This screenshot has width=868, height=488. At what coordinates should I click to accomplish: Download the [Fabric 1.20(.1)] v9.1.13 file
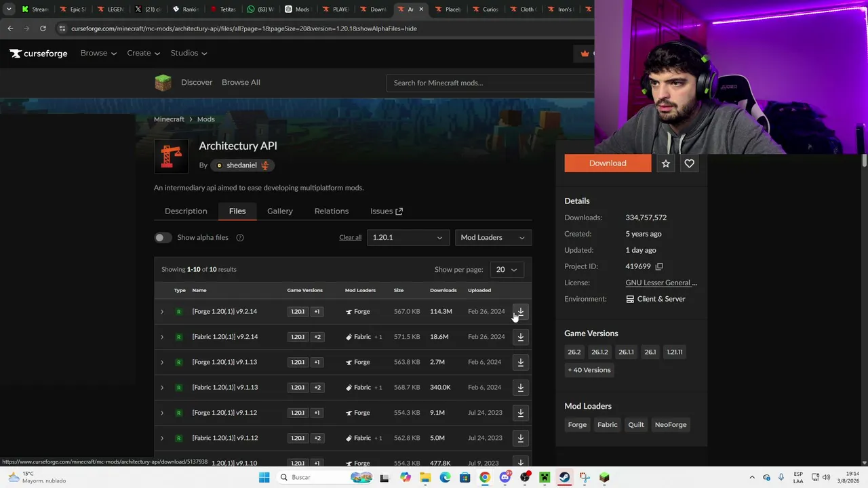(520, 388)
